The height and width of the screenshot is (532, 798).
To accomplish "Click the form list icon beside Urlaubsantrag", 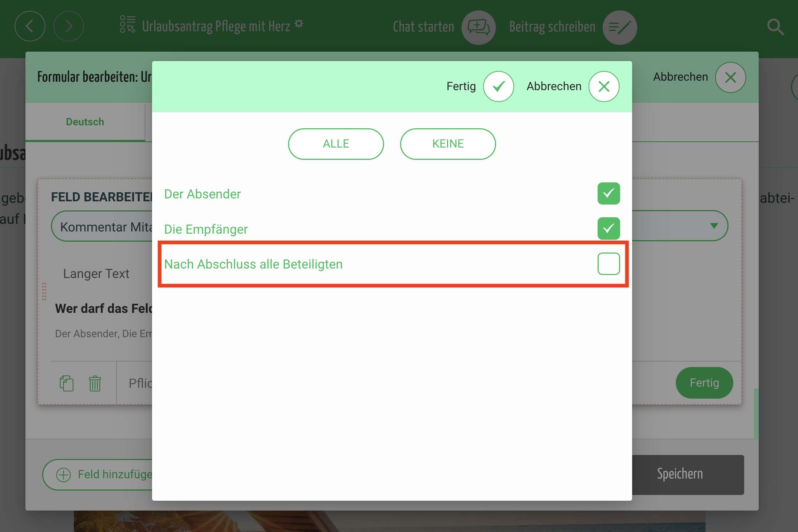I will 128,24.
